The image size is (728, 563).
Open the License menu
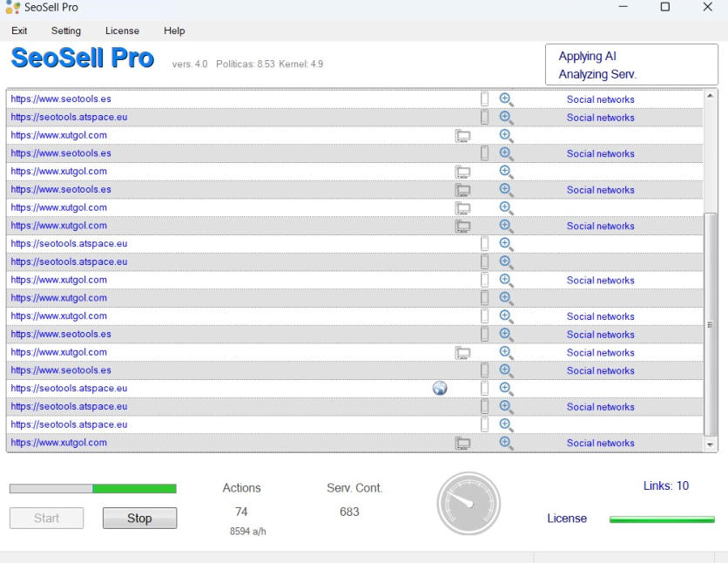(122, 31)
